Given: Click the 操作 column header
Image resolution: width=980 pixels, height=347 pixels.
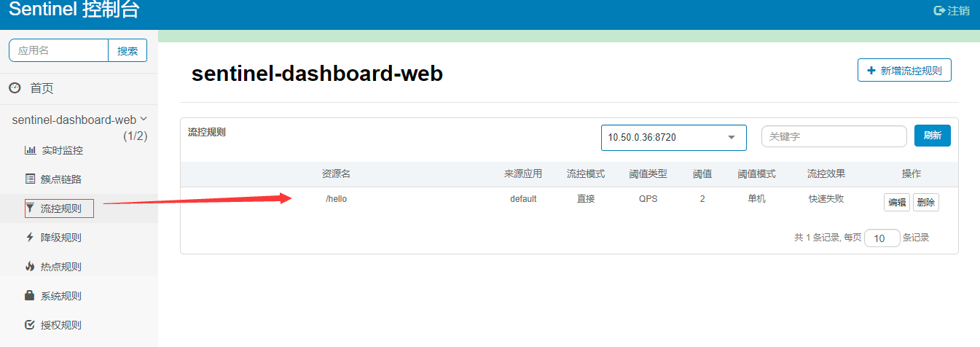Looking at the screenshot, I should (912, 173).
